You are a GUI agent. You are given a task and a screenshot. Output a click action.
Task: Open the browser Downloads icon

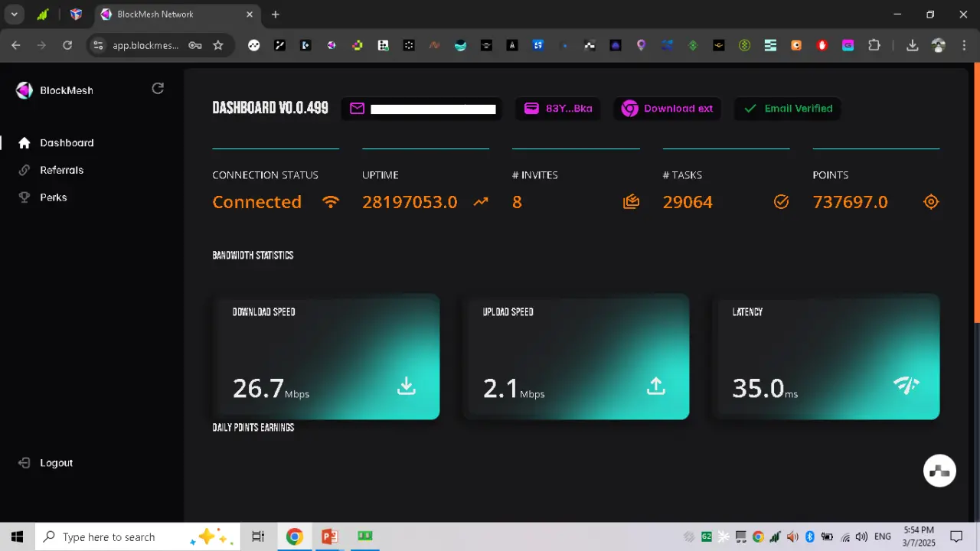(913, 45)
